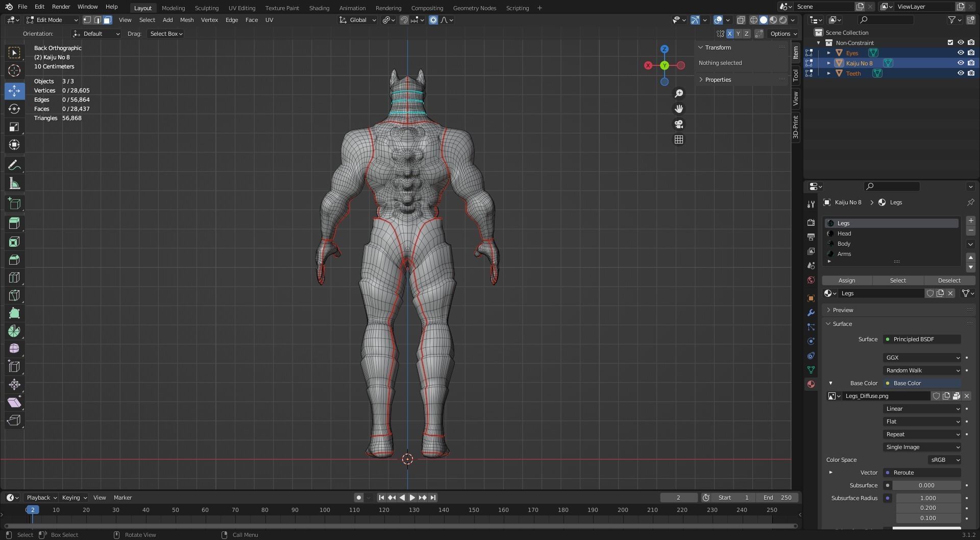Image resolution: width=980 pixels, height=540 pixels.
Task: Select the Add Cube tool
Action: 14,204
